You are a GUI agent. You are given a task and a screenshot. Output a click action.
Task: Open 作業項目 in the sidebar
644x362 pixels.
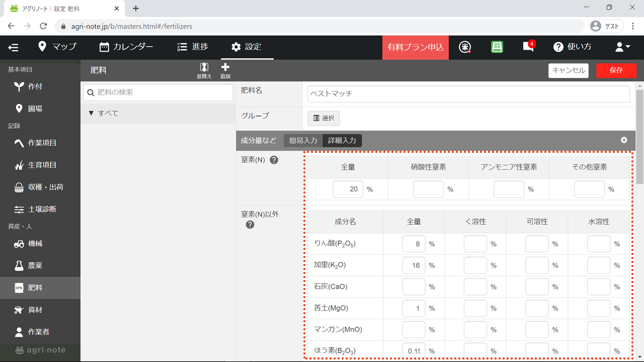pos(40,143)
